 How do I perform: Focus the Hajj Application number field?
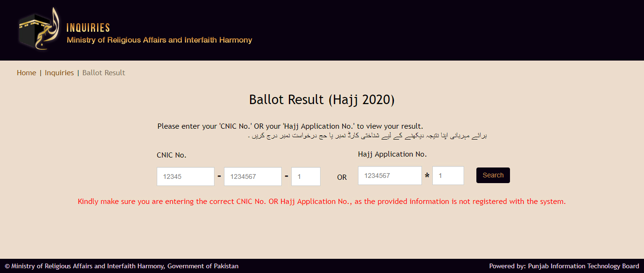tap(390, 176)
